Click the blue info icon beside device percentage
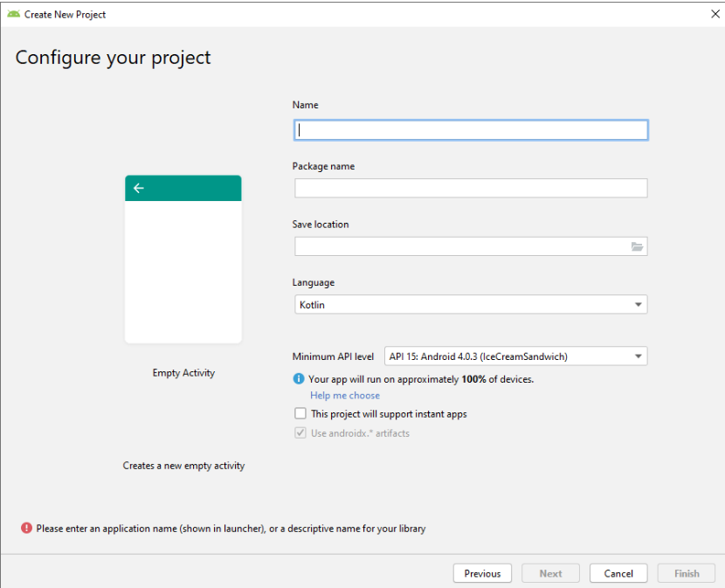 (300, 379)
